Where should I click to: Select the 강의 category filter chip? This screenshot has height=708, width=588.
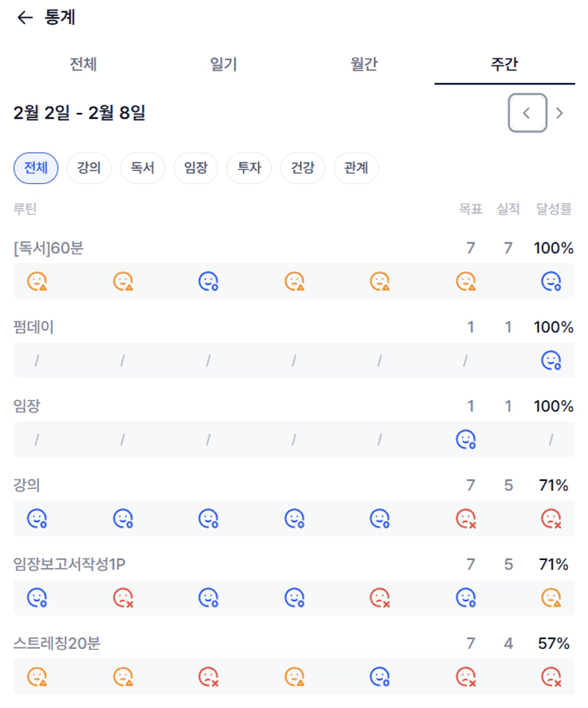point(89,168)
